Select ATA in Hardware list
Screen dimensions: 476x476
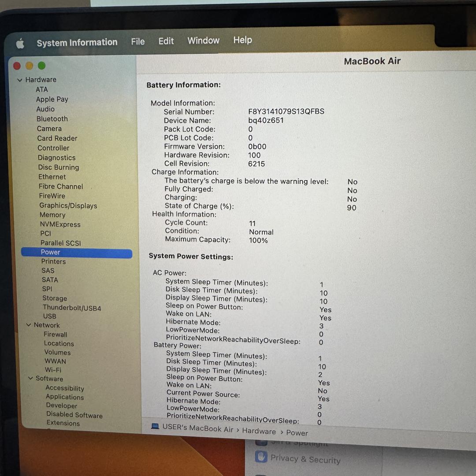click(41, 89)
